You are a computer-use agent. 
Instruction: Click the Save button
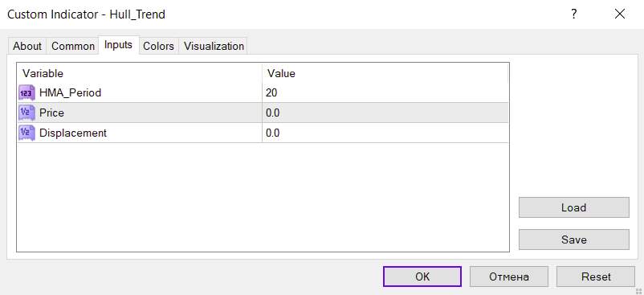pos(574,240)
